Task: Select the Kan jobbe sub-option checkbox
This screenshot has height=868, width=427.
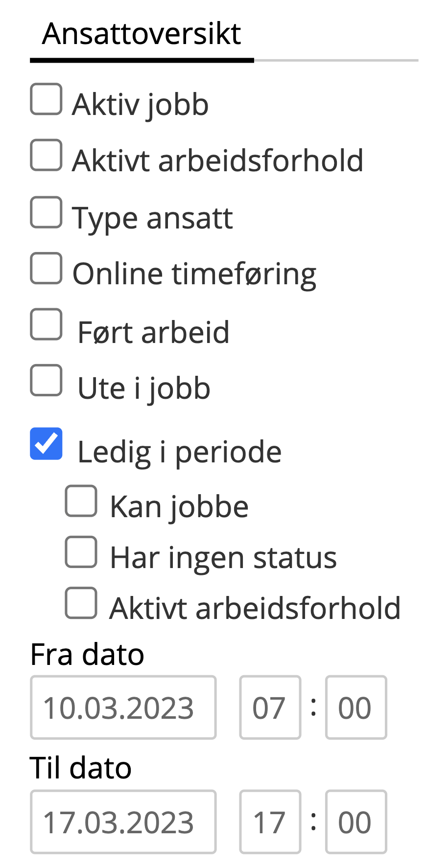Action: click(81, 501)
